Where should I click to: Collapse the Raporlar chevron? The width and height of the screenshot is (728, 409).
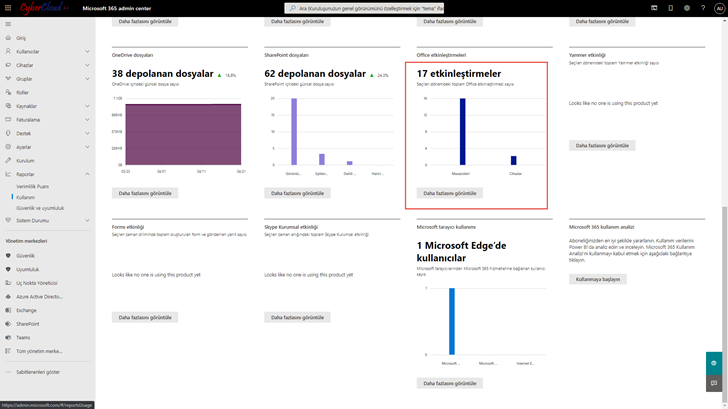point(87,174)
